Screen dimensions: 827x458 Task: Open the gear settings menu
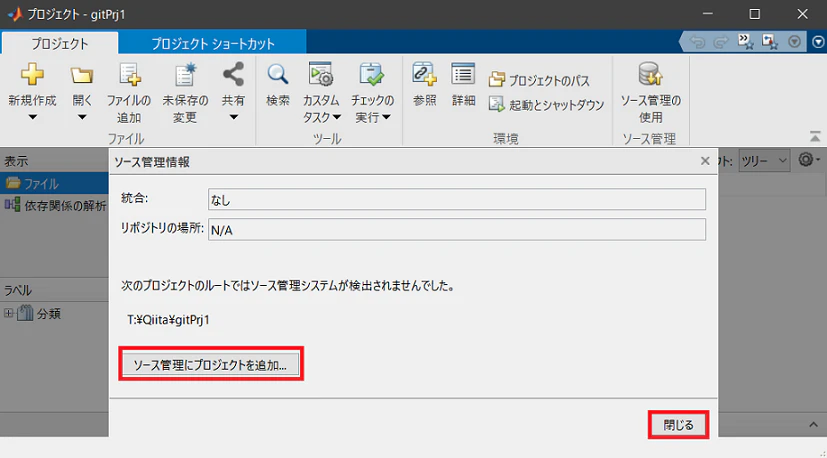808,159
